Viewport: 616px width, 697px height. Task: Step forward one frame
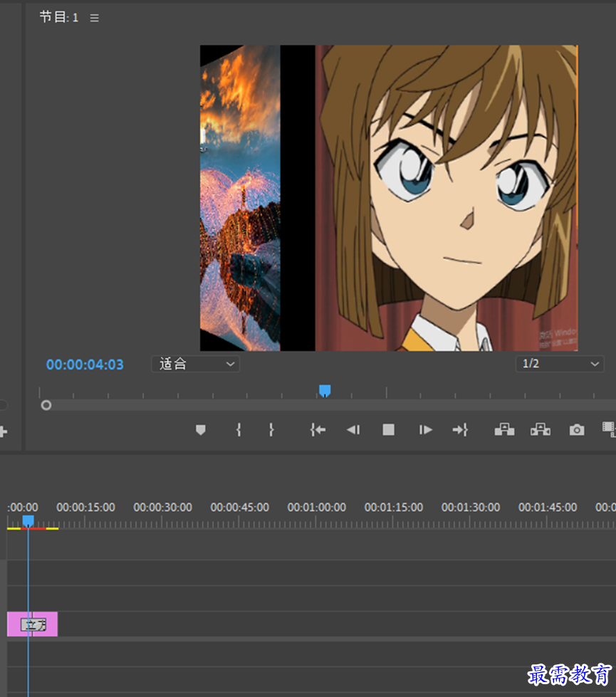click(425, 430)
